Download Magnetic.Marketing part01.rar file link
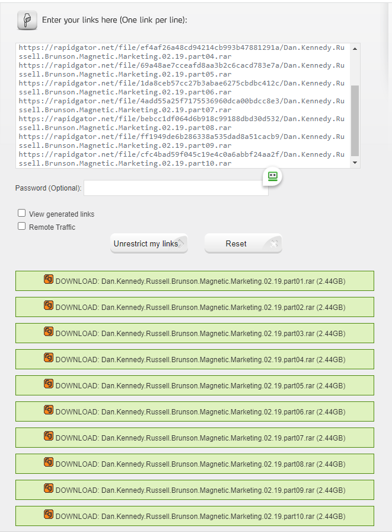 pos(195,281)
